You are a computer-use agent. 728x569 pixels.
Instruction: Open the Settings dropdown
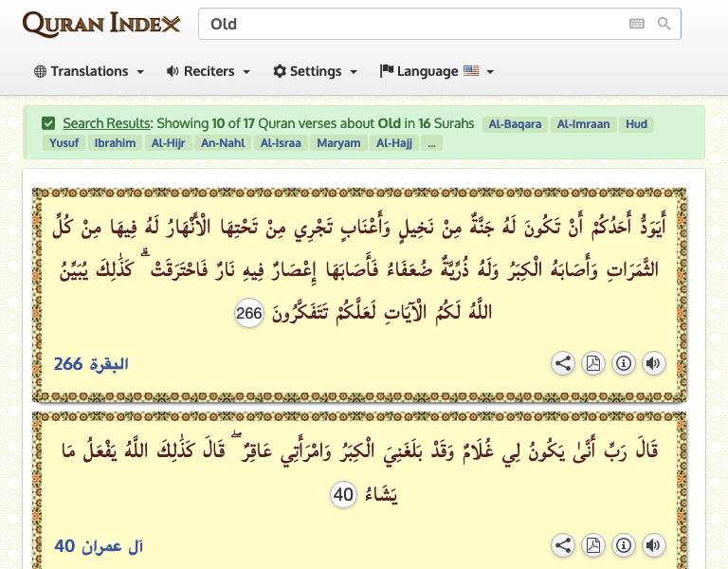point(316,71)
